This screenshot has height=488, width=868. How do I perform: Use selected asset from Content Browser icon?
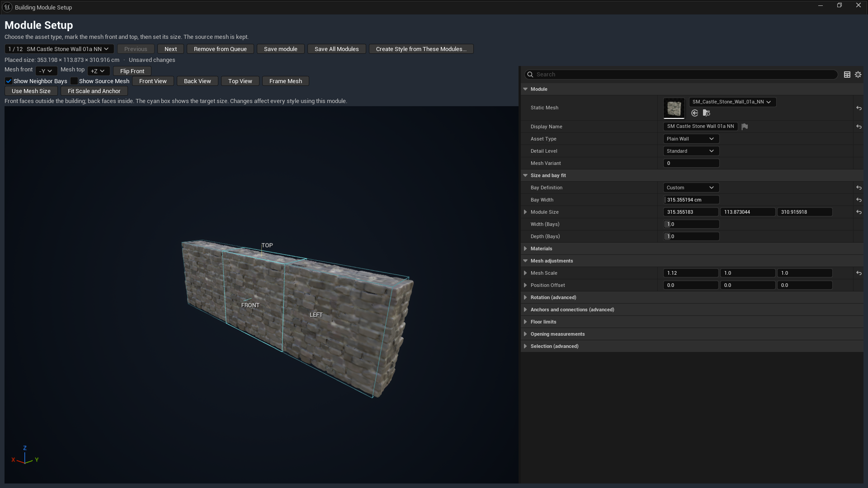click(695, 113)
